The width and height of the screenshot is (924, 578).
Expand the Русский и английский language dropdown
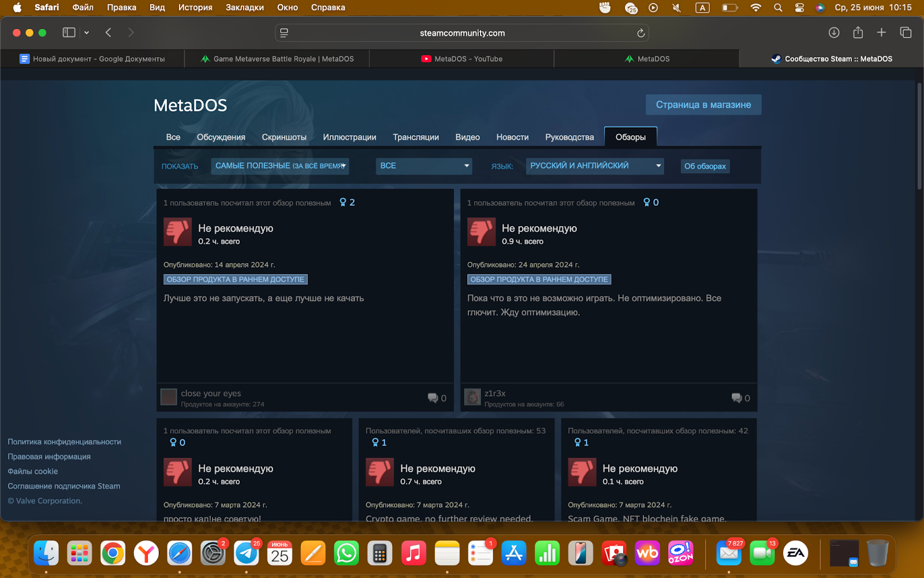[x=595, y=166]
